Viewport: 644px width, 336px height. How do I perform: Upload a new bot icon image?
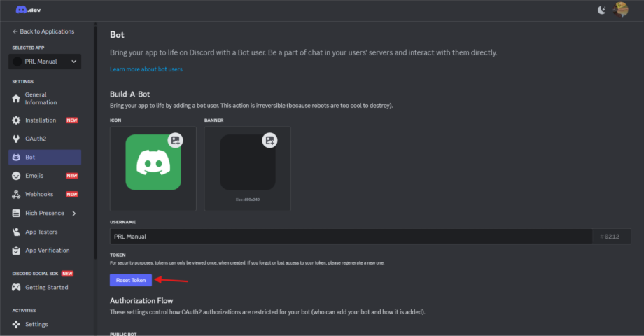[176, 141]
